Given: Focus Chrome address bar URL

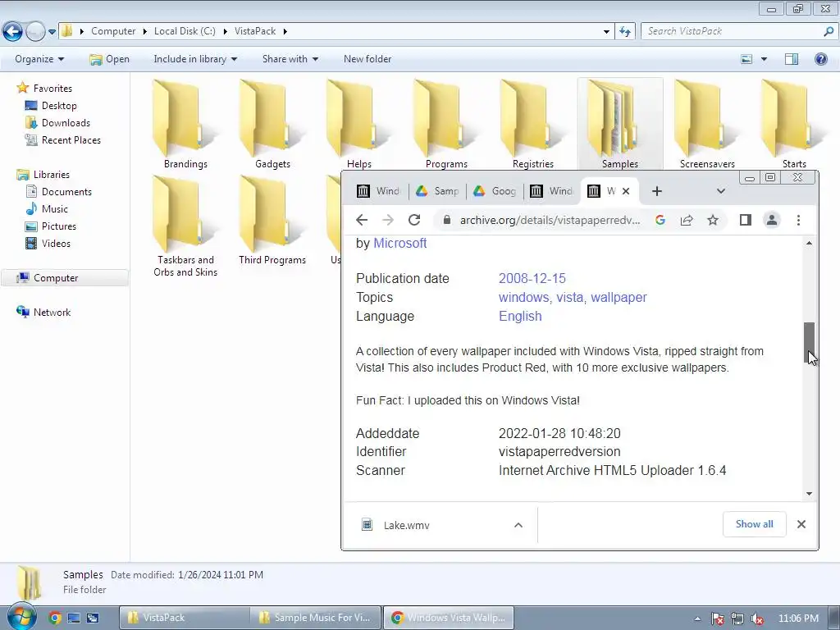Looking at the screenshot, I should coord(549,220).
